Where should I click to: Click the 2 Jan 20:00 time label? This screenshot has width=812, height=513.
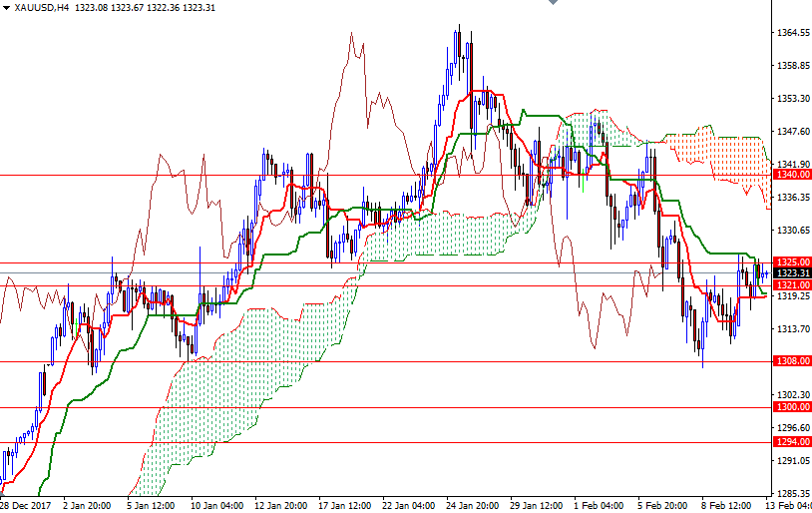[87, 506]
